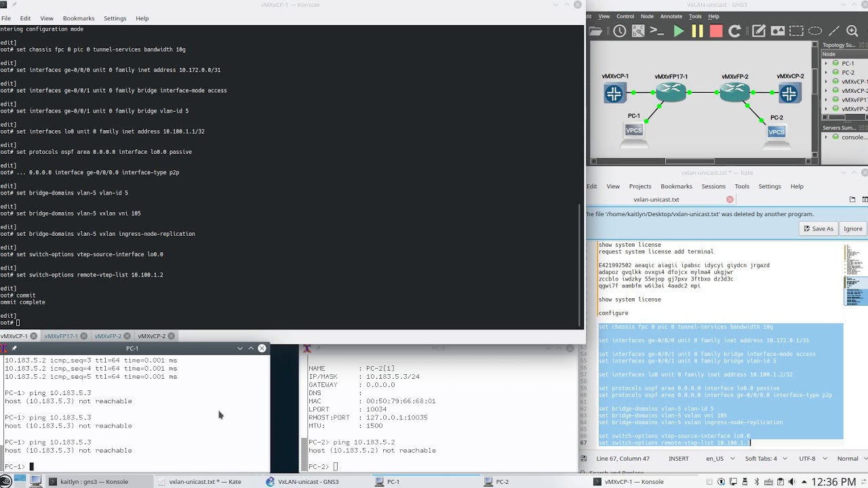Screen dimensions: 868x488
Task: Click application launcher icon in taskbar
Action: point(6,481)
